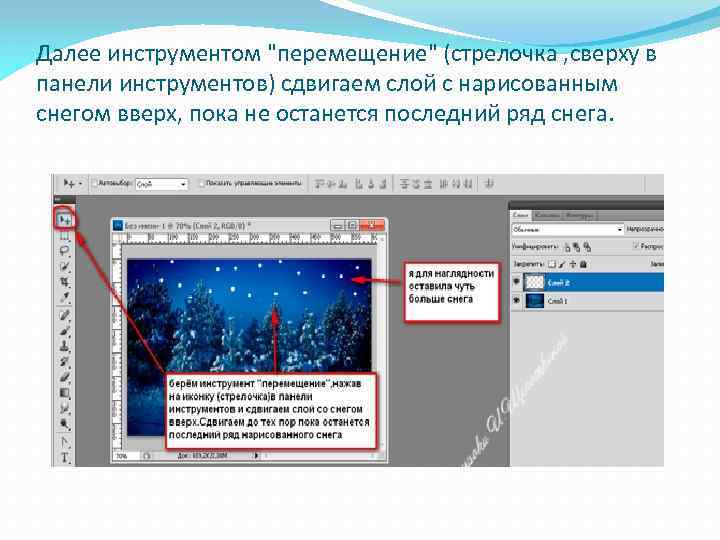Click the distribute left edges icon

coord(444,184)
